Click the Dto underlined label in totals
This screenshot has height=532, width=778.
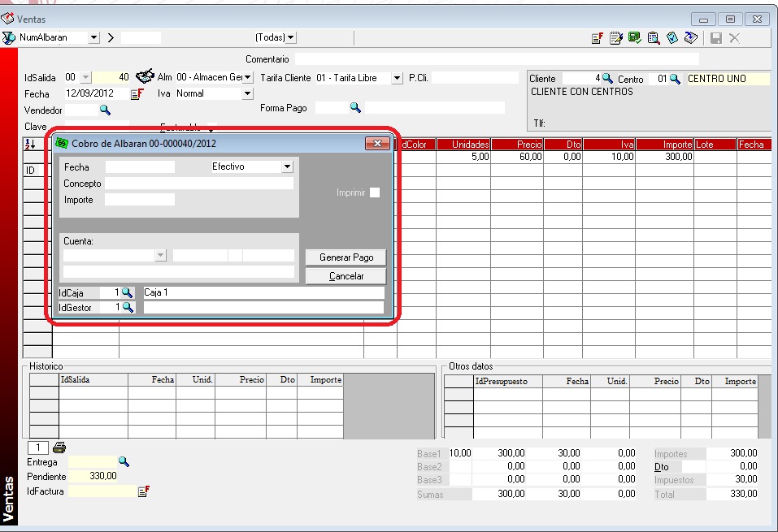[661, 467]
